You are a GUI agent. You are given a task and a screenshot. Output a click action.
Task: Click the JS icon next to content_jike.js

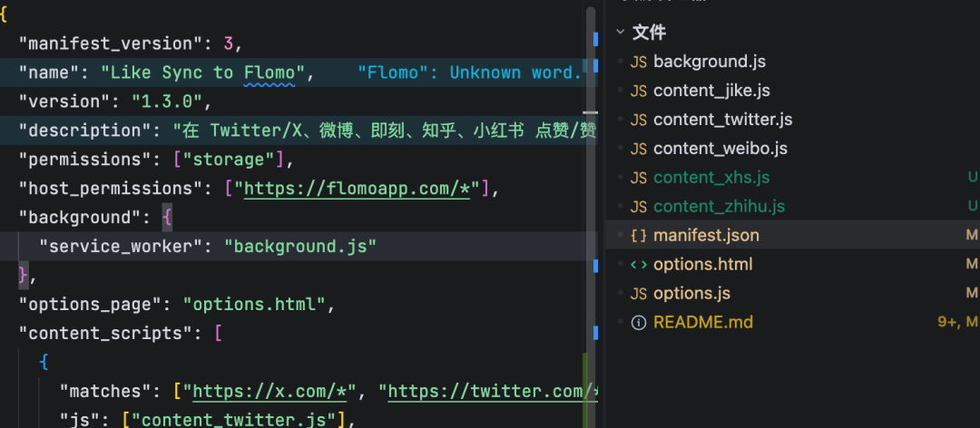point(639,91)
